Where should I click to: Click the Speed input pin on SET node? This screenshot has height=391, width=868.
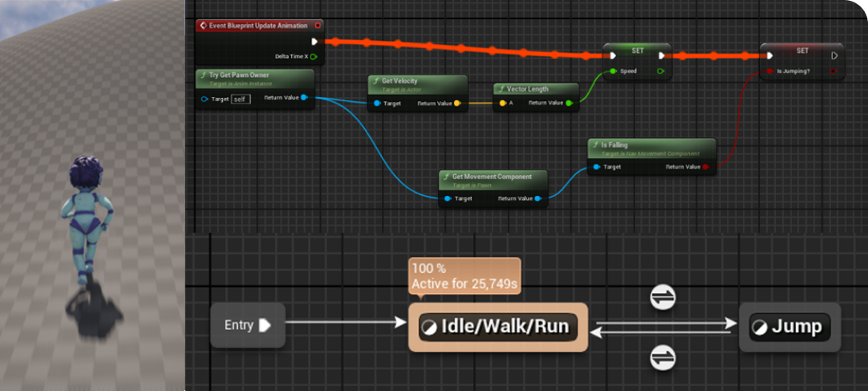point(613,71)
